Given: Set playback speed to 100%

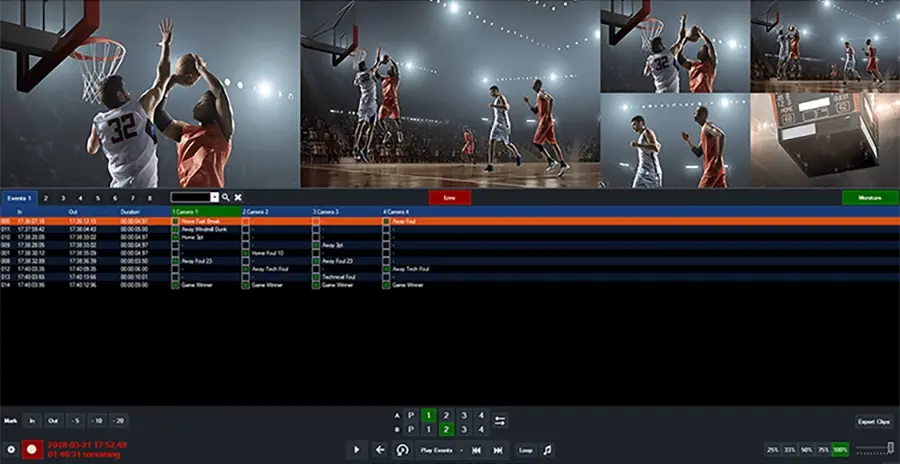Looking at the screenshot, I should [x=840, y=450].
